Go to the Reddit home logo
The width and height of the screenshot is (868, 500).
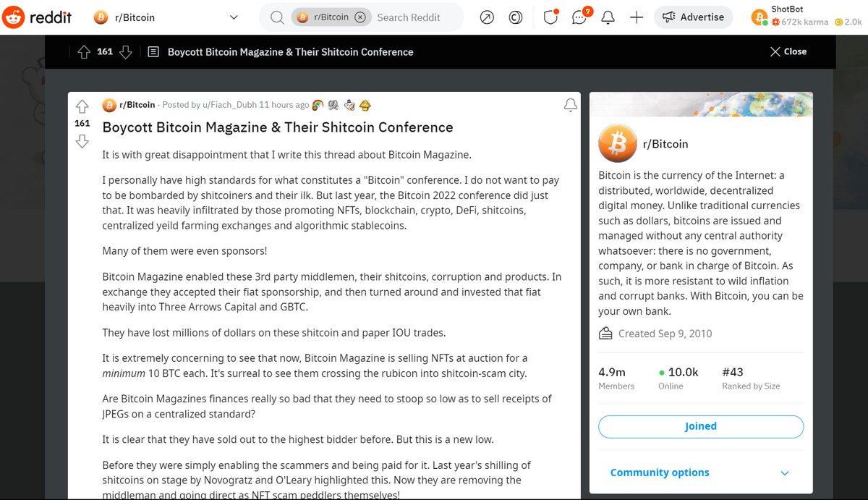(x=37, y=17)
